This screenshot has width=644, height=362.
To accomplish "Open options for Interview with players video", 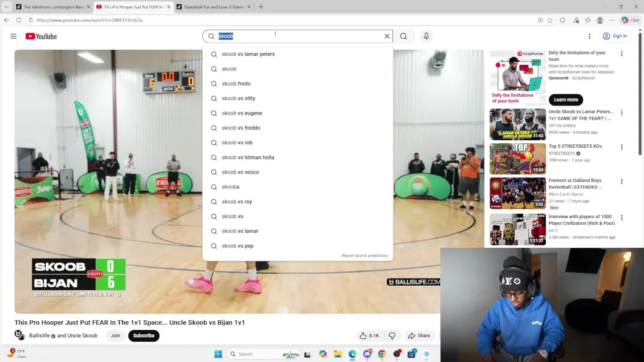I will 621,218.
